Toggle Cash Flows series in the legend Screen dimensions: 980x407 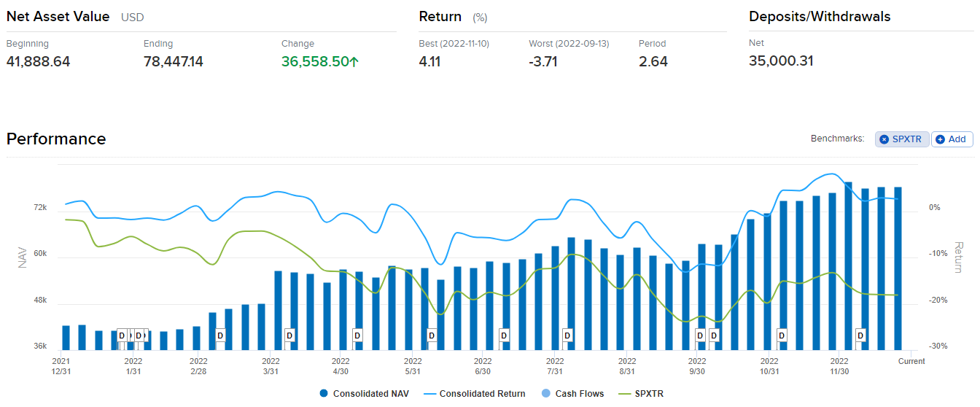click(x=572, y=394)
